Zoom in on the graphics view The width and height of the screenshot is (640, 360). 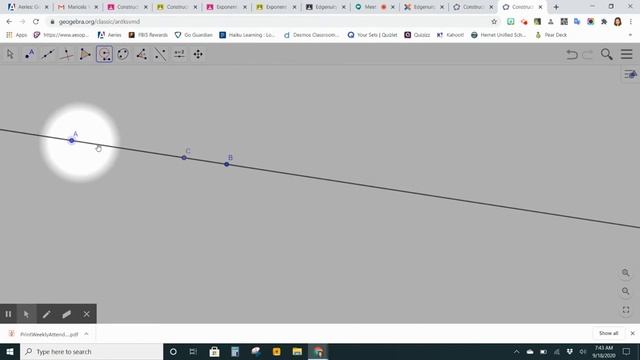point(626,273)
